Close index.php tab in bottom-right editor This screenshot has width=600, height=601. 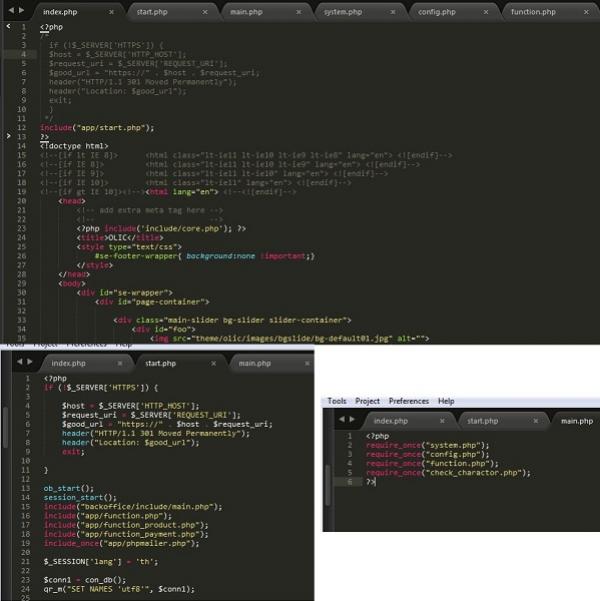click(442, 421)
